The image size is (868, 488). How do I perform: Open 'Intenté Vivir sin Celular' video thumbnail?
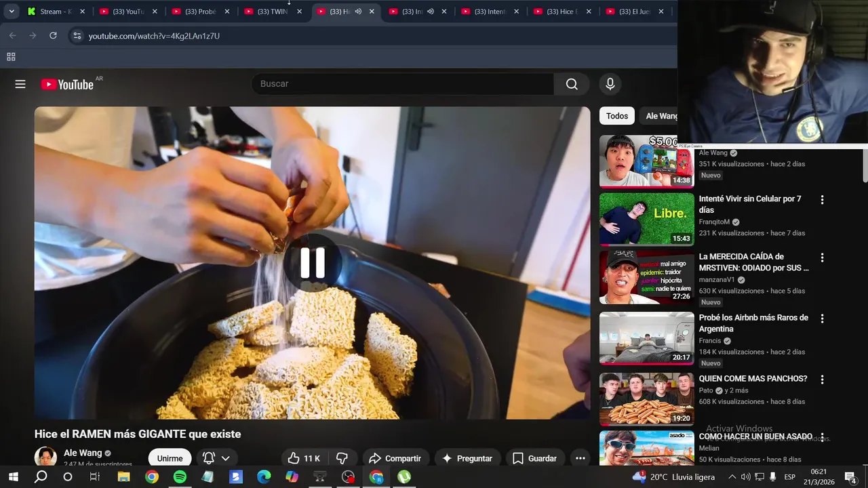(x=647, y=219)
